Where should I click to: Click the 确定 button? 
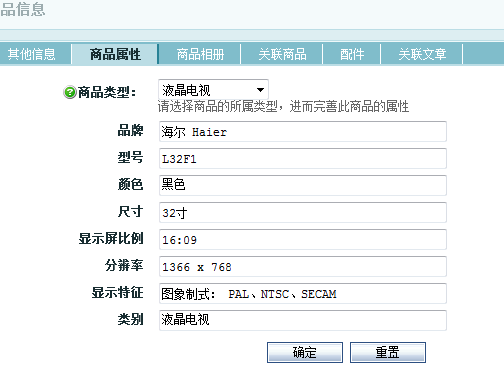pos(305,352)
